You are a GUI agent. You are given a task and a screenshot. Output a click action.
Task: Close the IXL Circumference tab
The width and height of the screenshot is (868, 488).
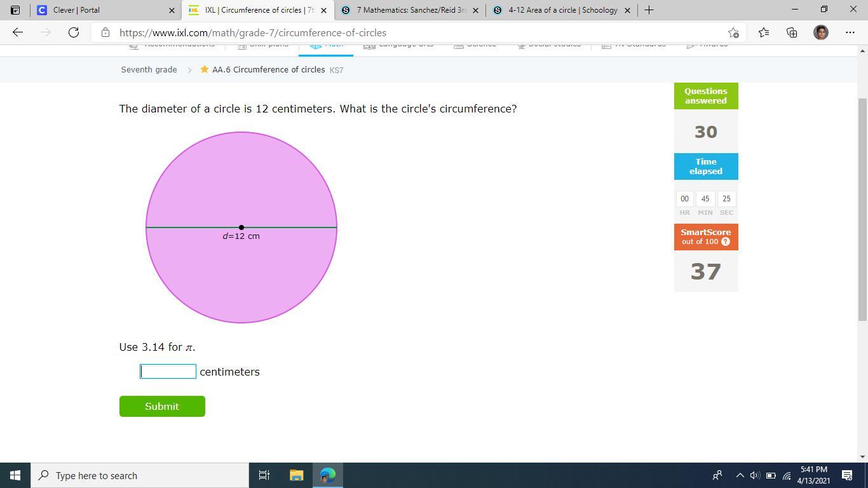coord(324,10)
